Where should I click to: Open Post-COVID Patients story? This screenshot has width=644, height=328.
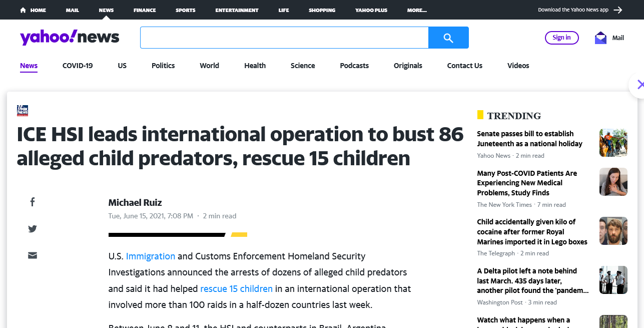pos(527,183)
